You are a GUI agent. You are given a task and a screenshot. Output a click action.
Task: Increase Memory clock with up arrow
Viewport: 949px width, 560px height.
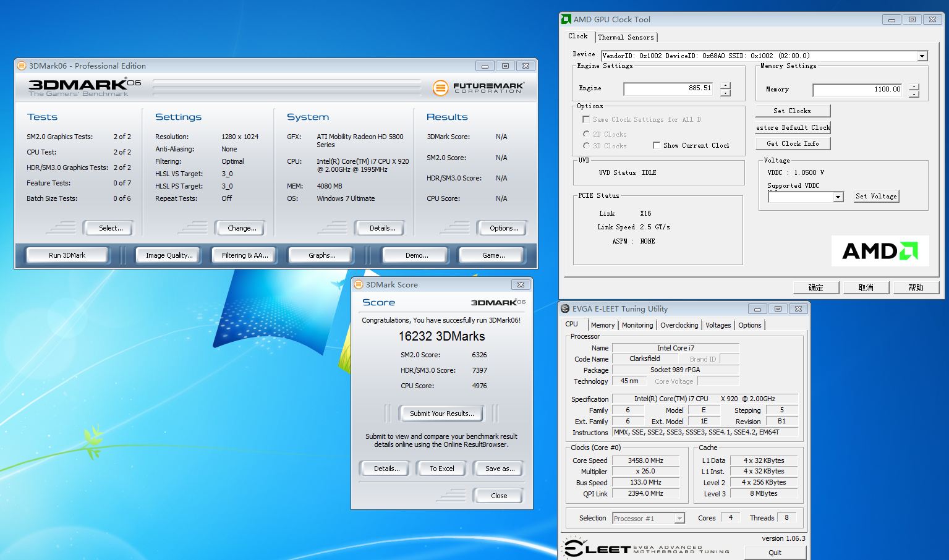coord(914,87)
